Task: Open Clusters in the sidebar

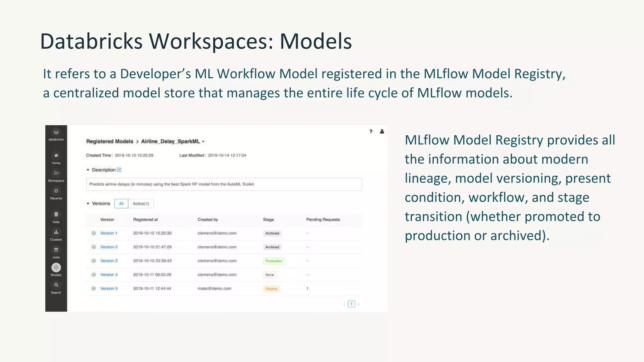Action: 56,233
